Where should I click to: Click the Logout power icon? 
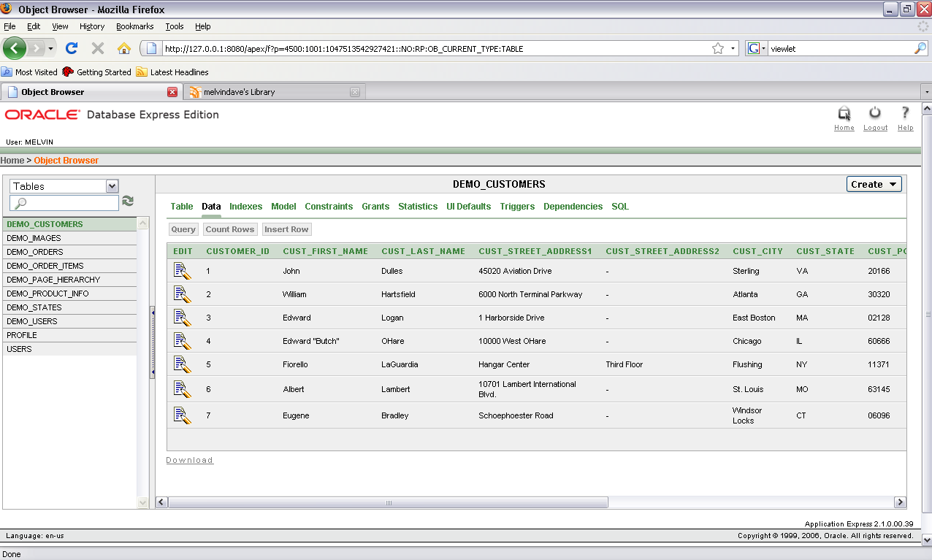[x=875, y=113]
